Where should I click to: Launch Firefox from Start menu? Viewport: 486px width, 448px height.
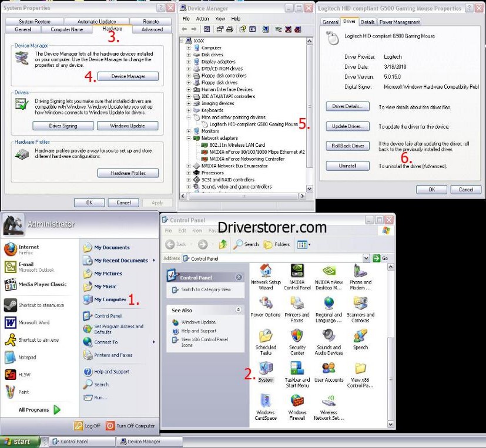22,250
